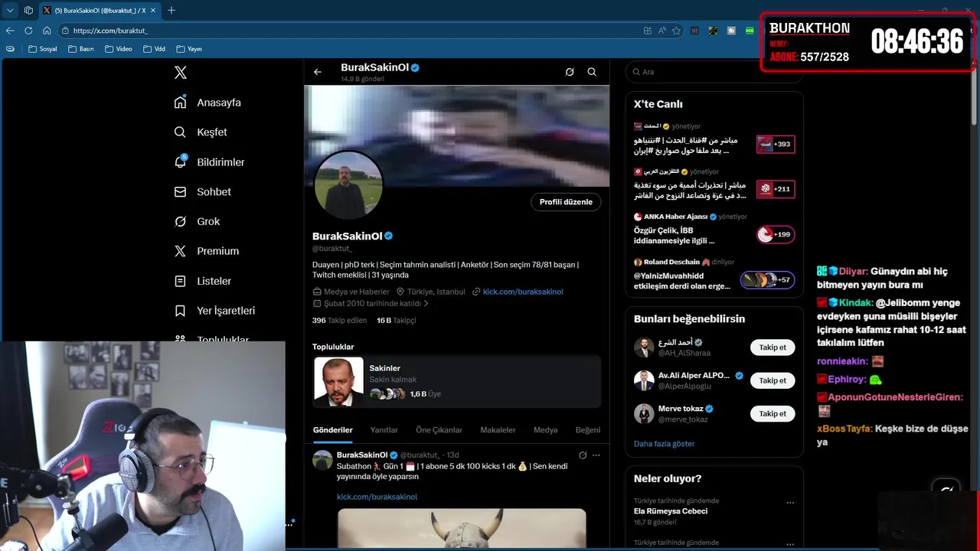Click search icon in profile header
Viewport: 980px width, 551px height.
592,72
